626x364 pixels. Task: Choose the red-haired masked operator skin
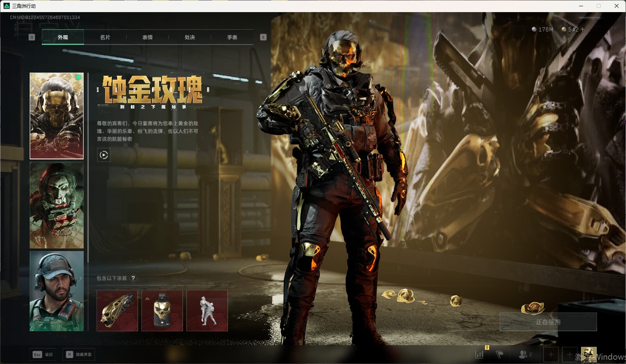pos(57,205)
